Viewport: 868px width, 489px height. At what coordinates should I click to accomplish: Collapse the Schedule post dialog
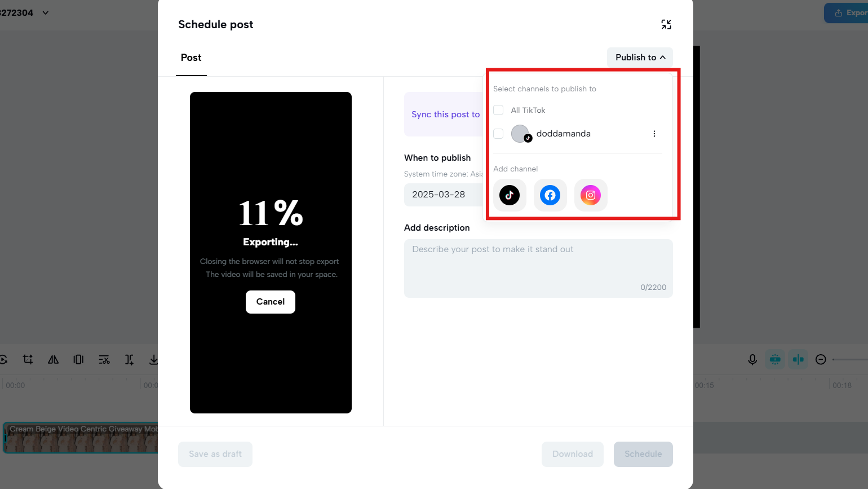666,24
